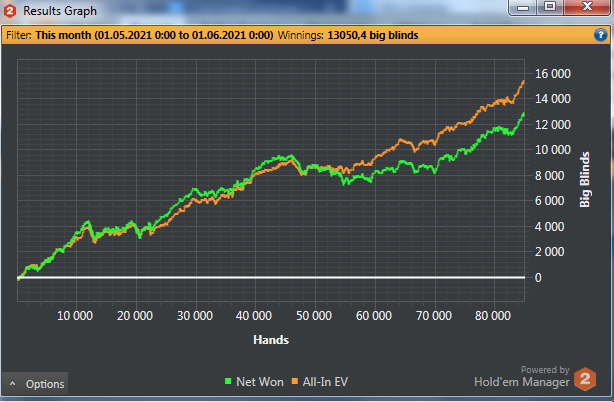Click the 30 000 hands x-axis label

(195, 315)
